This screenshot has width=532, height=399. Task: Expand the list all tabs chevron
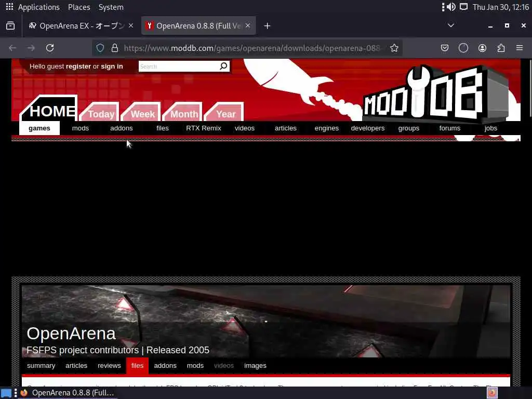tap(451, 25)
